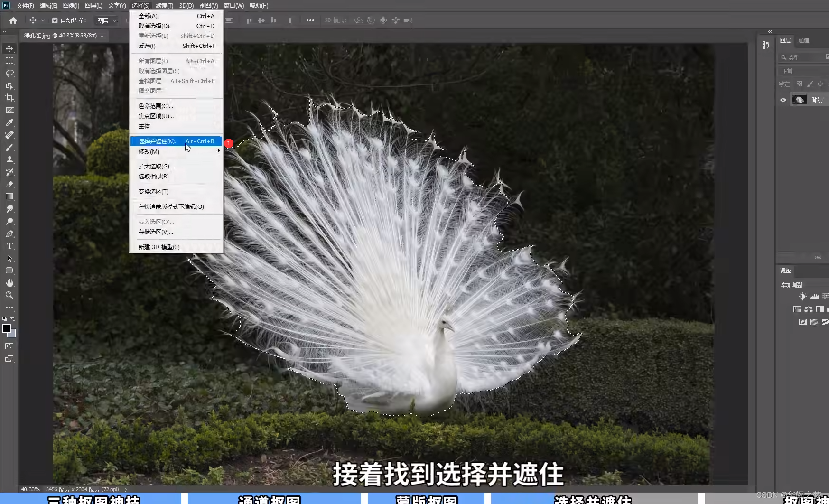Select the Gradient tool
Viewport: 829px width, 504px height.
tap(9, 197)
